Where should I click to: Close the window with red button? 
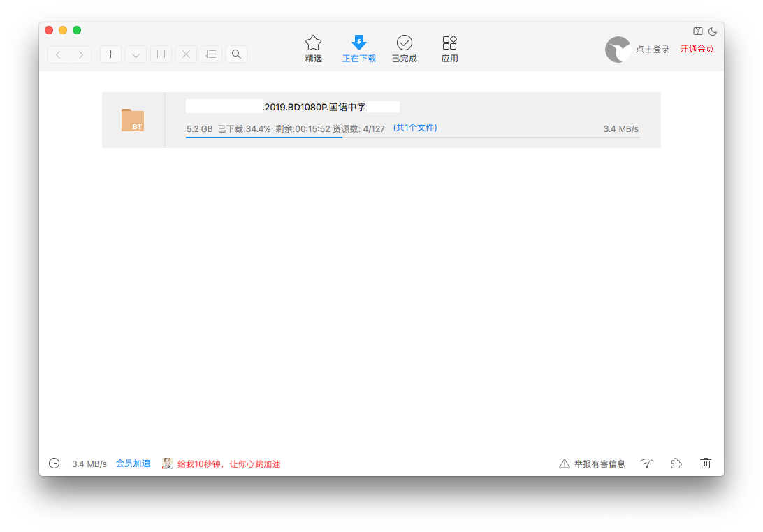49,30
